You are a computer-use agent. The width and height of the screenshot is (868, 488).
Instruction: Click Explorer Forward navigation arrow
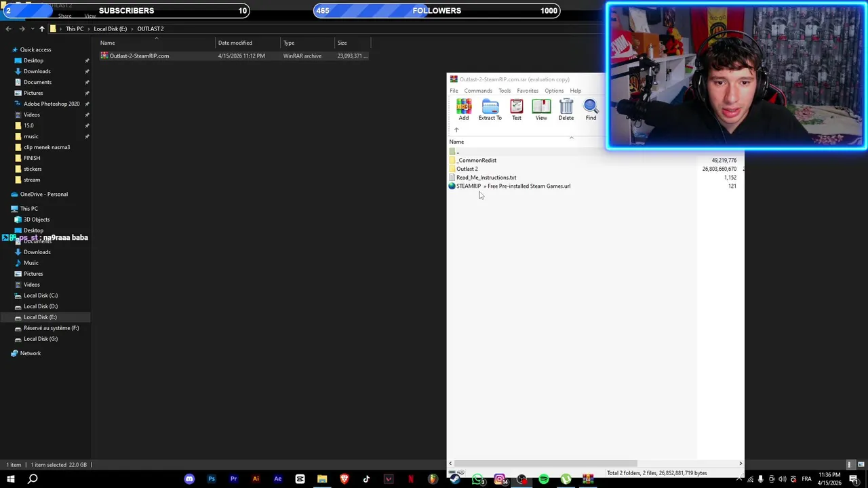click(22, 28)
